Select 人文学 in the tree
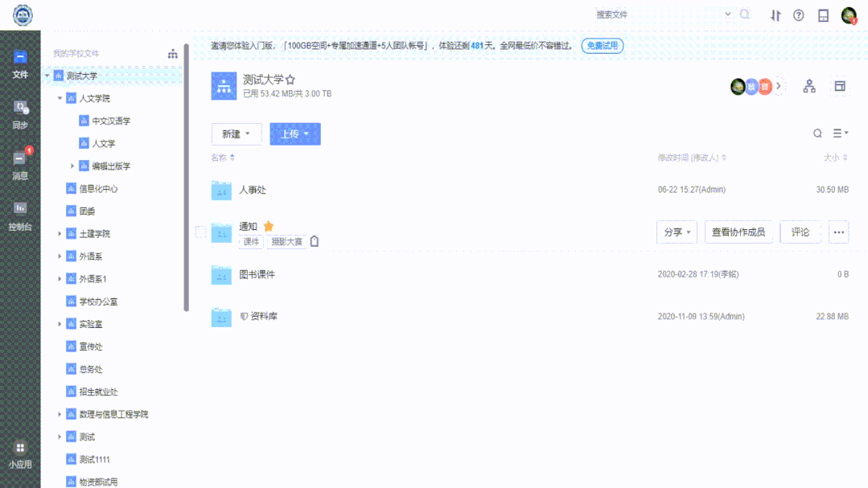This screenshot has height=488, width=868. pyautogui.click(x=104, y=144)
